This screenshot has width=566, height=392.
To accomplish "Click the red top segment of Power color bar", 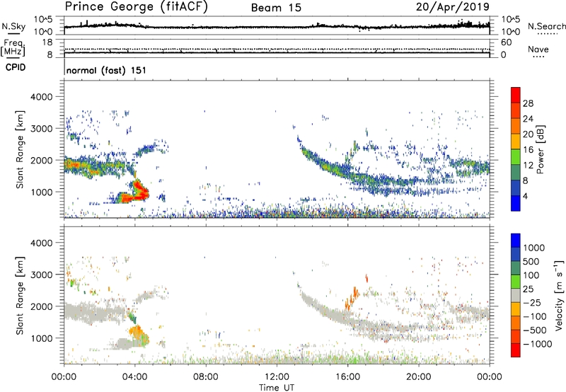I will 516,95.
